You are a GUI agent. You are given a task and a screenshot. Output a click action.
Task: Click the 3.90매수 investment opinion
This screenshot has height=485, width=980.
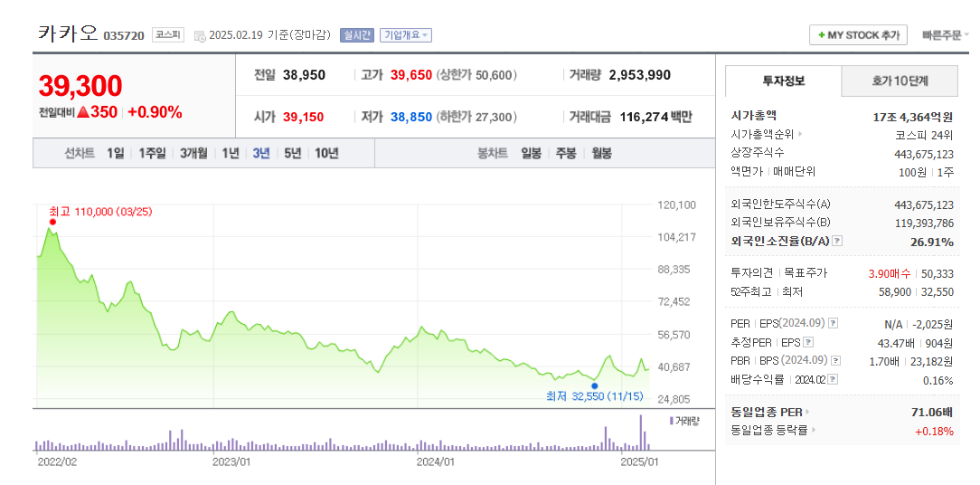coord(890,273)
